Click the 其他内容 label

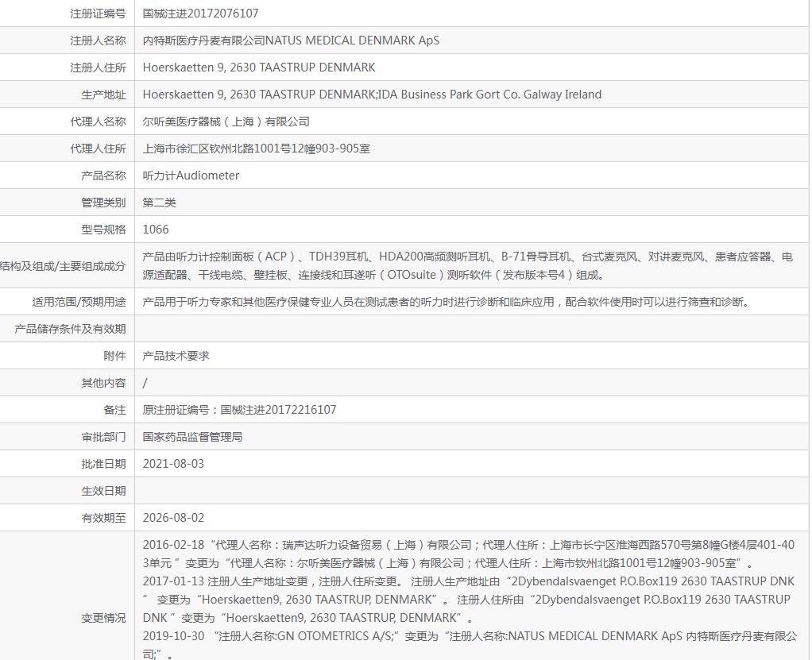(x=103, y=383)
